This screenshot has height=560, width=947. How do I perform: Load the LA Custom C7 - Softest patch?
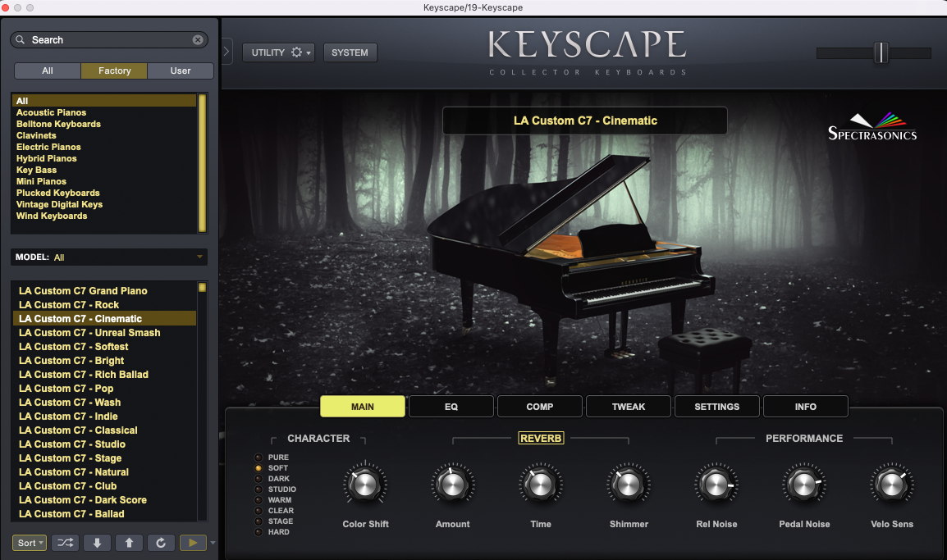coord(104,346)
